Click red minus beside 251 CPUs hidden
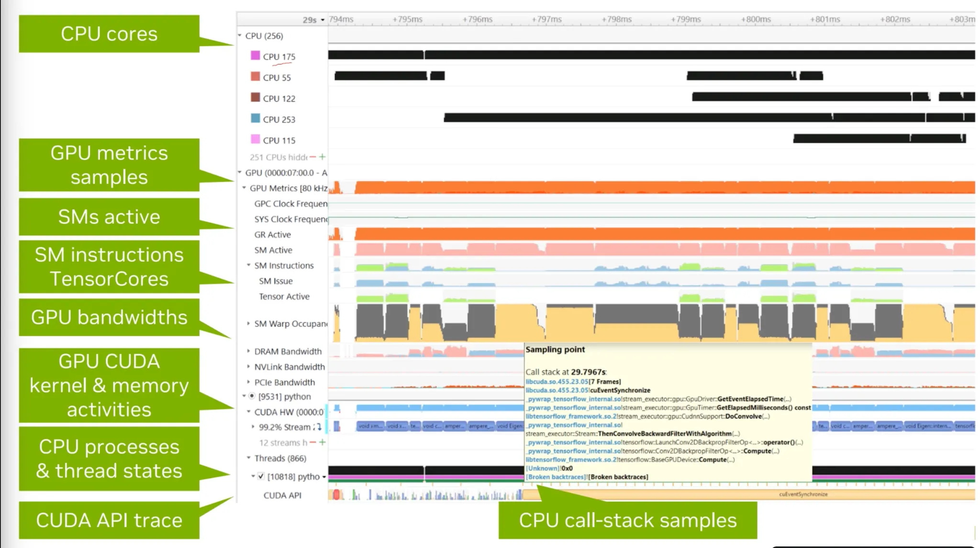 point(313,157)
